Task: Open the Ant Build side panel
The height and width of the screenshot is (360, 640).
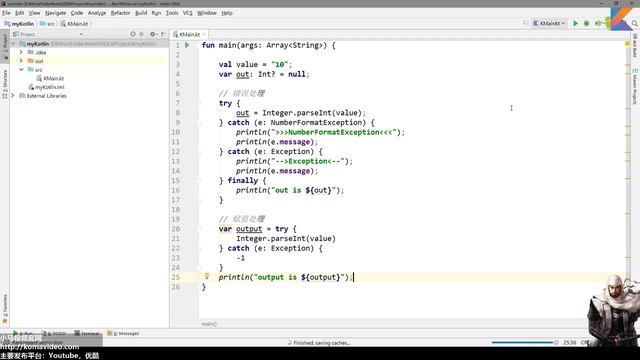Action: (635, 46)
